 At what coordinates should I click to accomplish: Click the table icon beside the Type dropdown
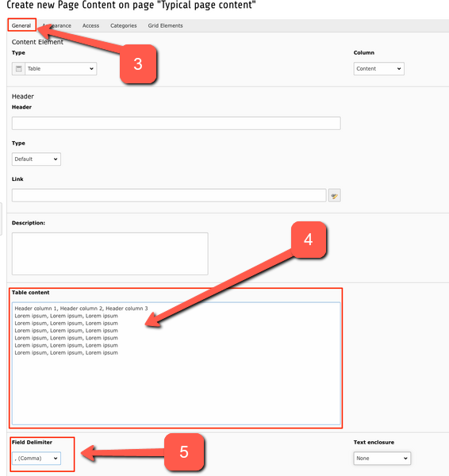(x=18, y=68)
